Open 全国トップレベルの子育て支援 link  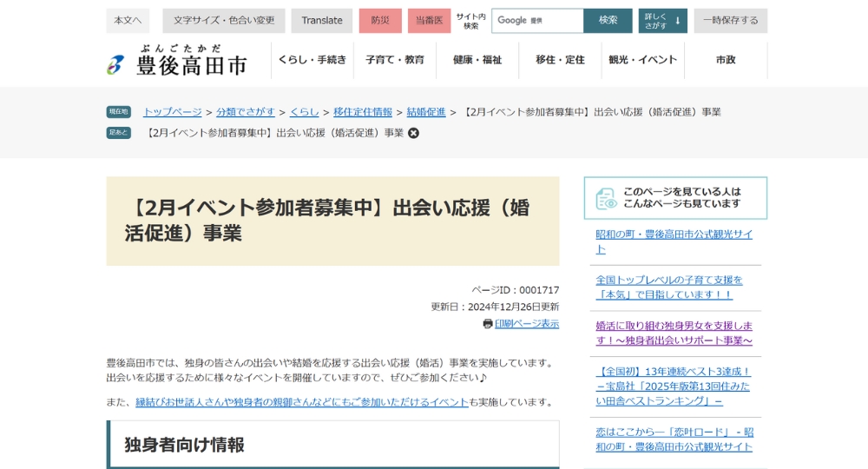coord(669,287)
